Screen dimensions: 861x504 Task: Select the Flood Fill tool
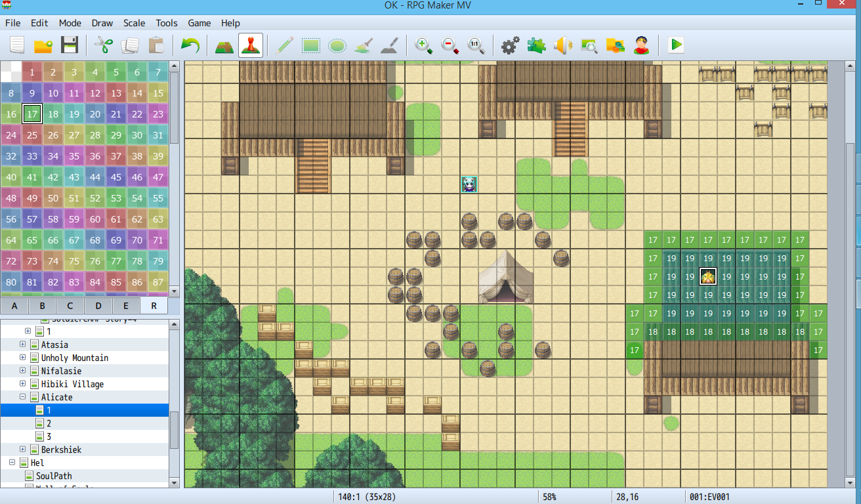tap(364, 45)
